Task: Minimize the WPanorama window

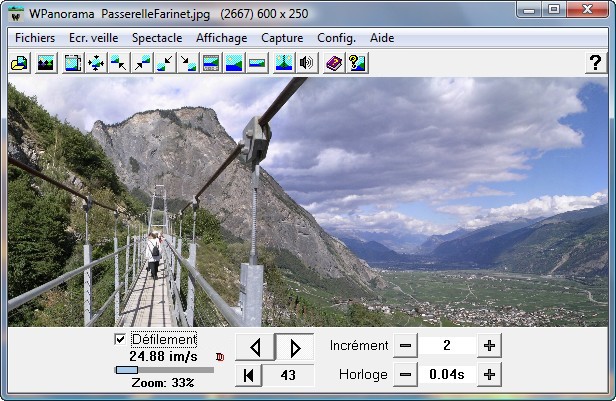Action: coord(529,9)
